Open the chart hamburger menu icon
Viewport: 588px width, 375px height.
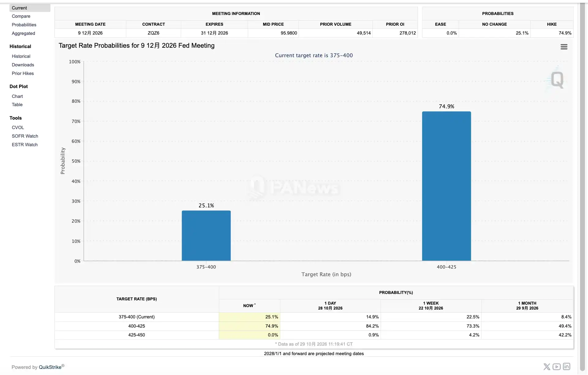pos(564,47)
